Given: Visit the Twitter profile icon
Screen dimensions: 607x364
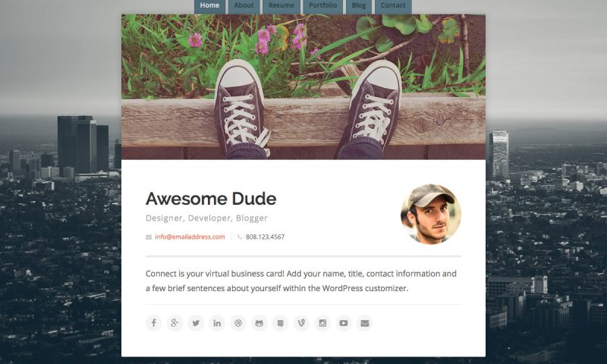Looking at the screenshot, I should (196, 323).
